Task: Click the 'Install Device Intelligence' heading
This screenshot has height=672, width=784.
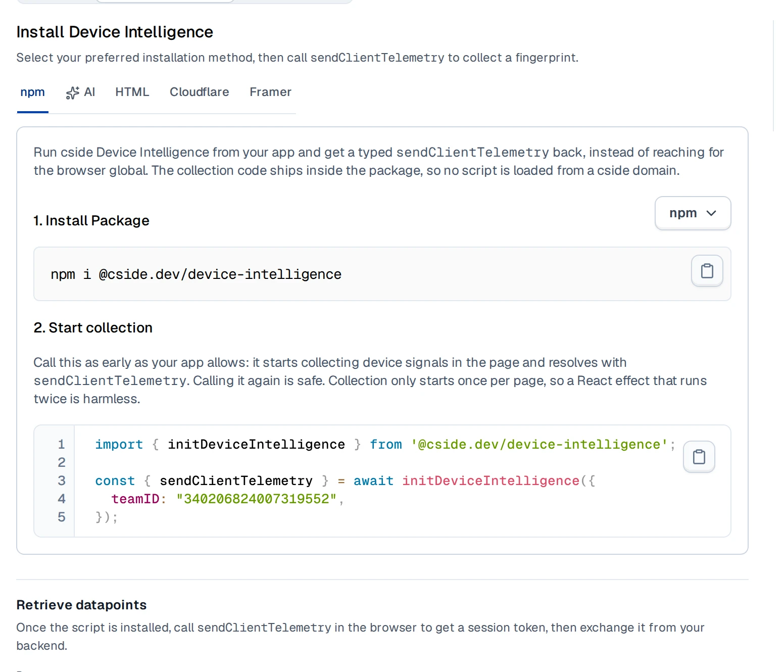Action: point(115,32)
